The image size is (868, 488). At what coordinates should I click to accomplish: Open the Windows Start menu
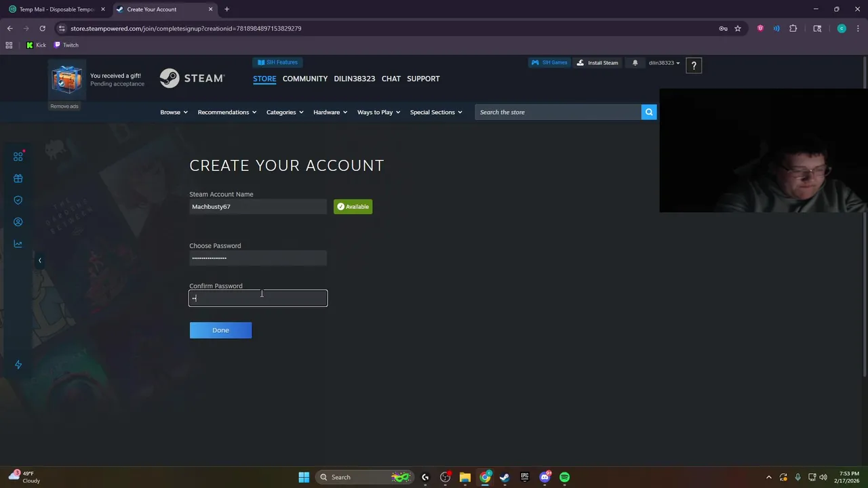pos(304,477)
